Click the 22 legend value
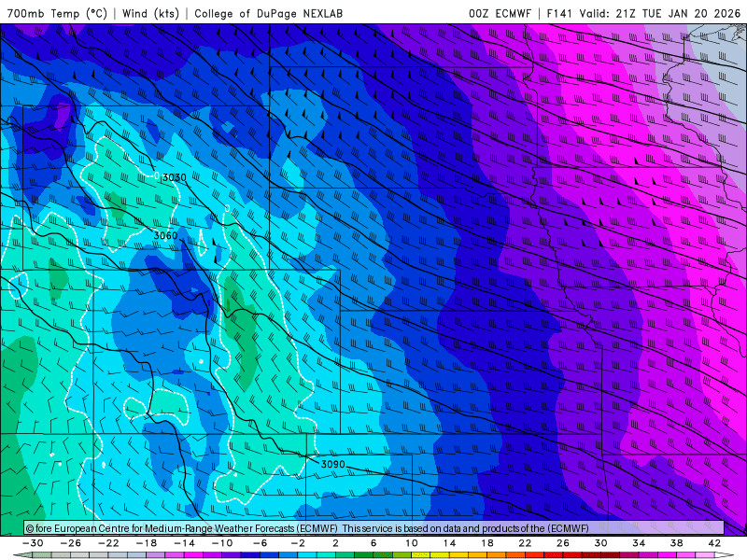 coord(525,543)
